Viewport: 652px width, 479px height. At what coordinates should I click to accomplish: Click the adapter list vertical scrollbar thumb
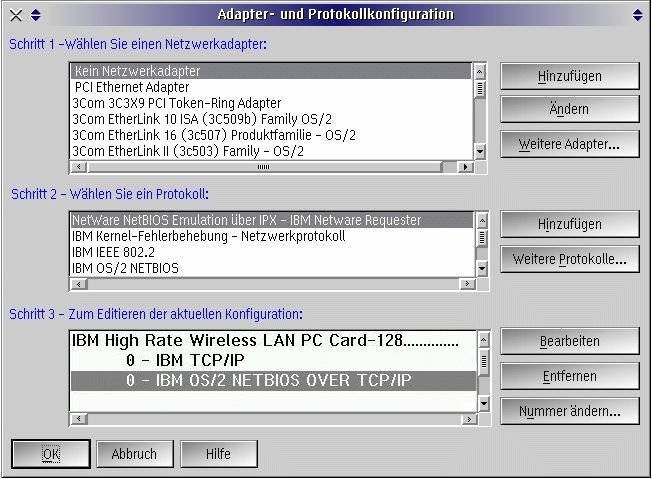[480, 89]
